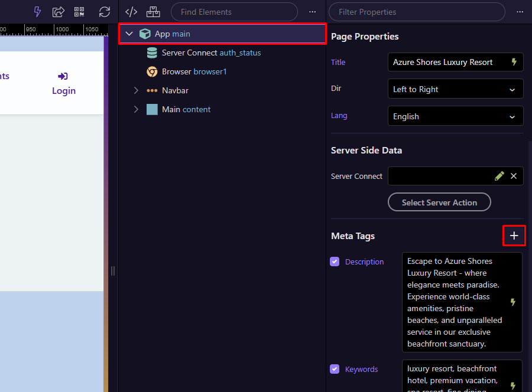Screen dimensions: 532x392
Task: Collapse the App main tree node
Action: [129, 34]
